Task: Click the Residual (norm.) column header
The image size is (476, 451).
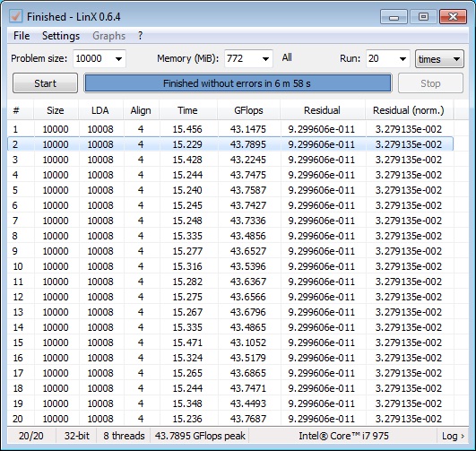Action: (x=409, y=110)
